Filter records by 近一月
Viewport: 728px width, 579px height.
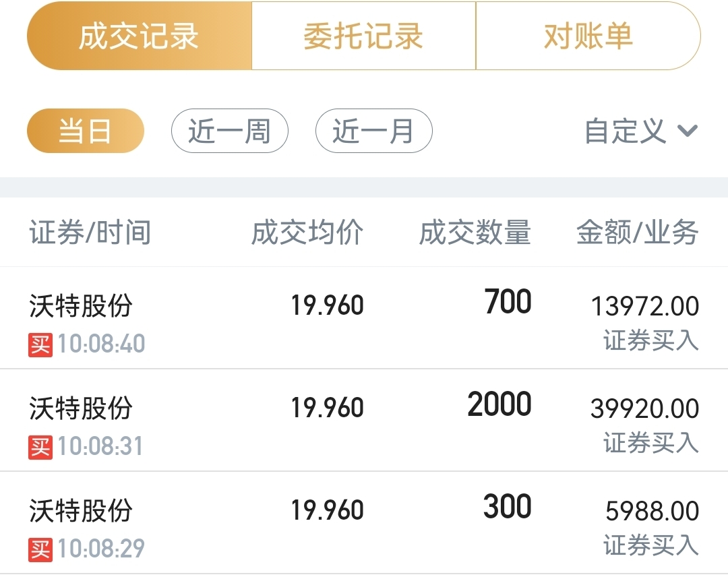[x=373, y=131]
